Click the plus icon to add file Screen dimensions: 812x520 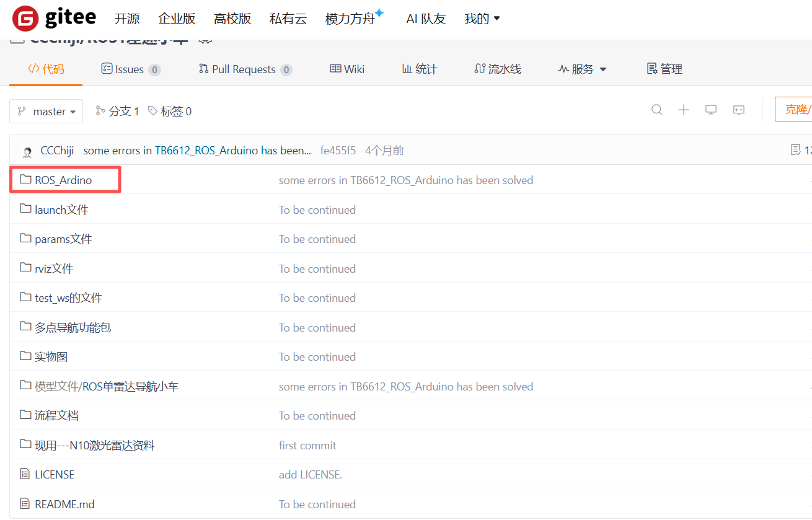pyautogui.click(x=684, y=110)
